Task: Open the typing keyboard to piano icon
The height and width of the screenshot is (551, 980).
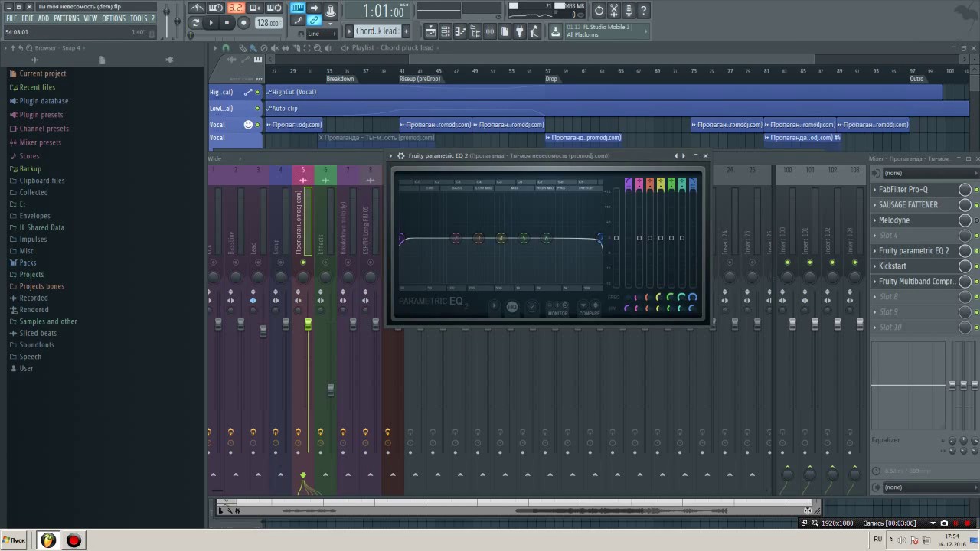Action: pos(298,8)
